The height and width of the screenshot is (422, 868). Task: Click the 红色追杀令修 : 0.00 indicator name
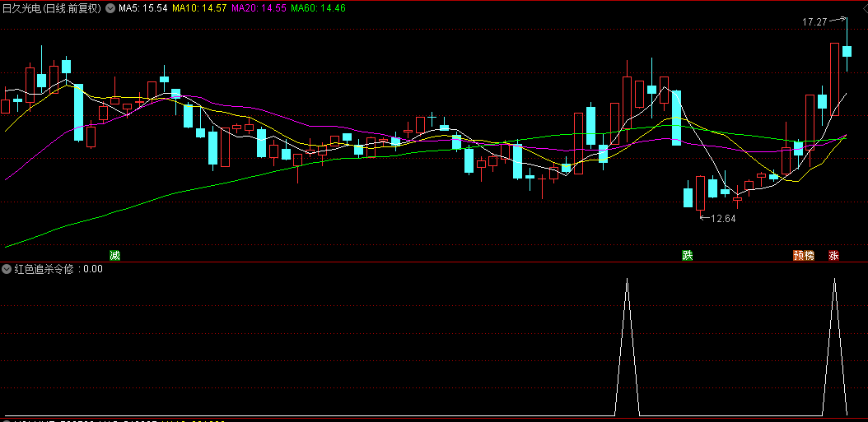tap(58, 269)
